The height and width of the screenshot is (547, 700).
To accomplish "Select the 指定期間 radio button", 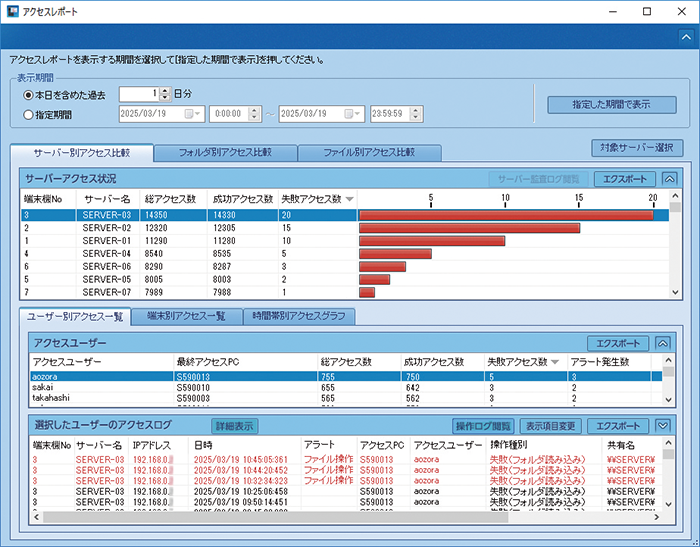I will pyautogui.click(x=28, y=115).
